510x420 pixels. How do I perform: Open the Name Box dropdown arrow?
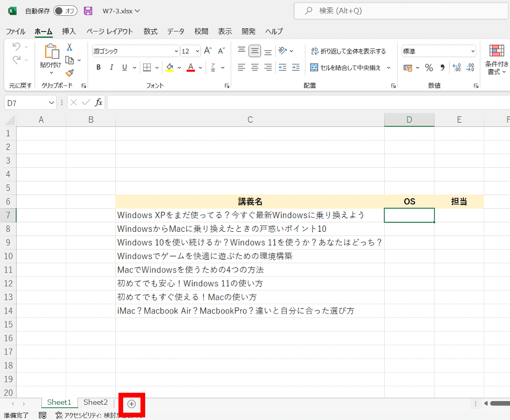coord(51,103)
